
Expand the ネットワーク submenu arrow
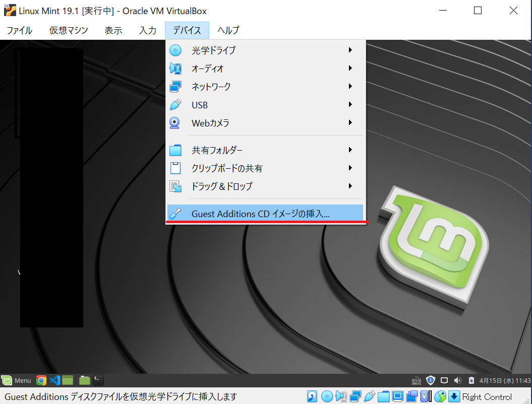(x=350, y=87)
